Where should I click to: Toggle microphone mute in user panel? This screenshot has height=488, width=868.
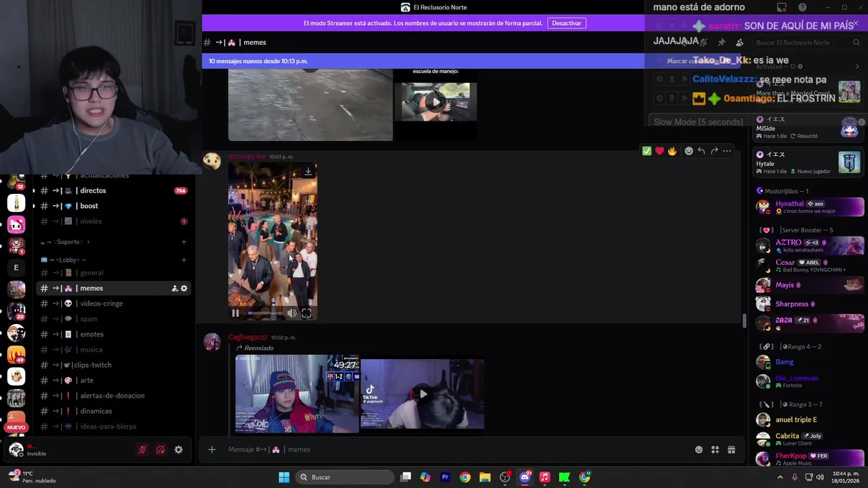coord(142,449)
